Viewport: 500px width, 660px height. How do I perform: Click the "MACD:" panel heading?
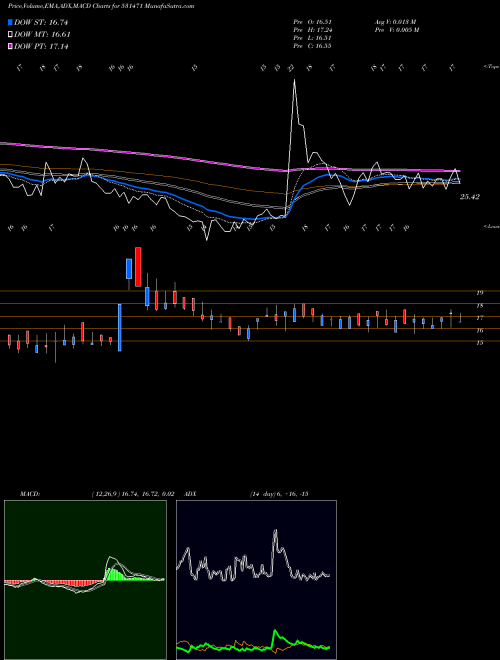click(29, 494)
